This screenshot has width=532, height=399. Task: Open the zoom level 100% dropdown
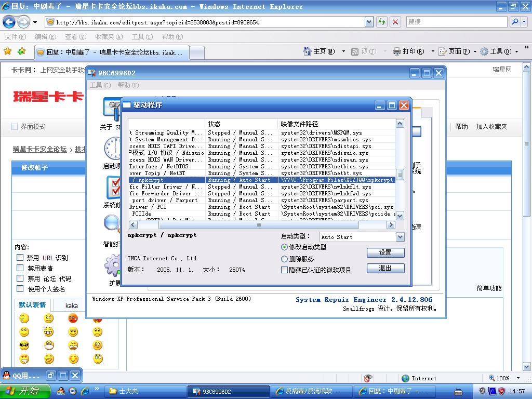click(x=518, y=378)
